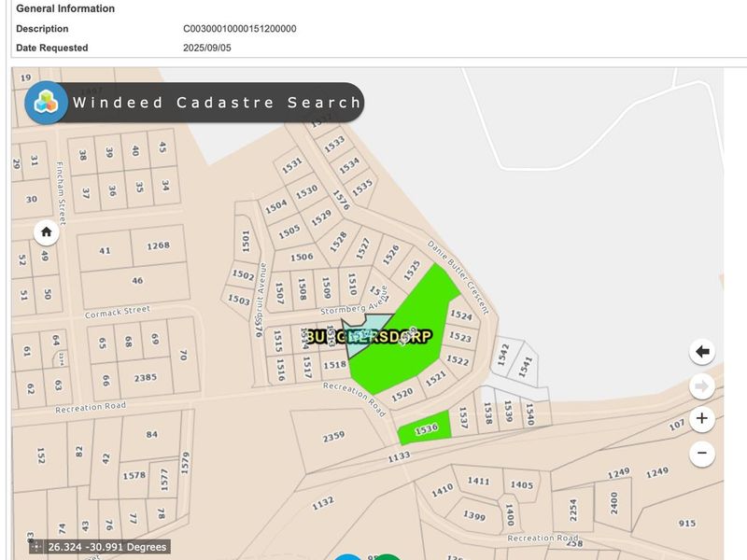The image size is (747, 560).
Task: Click the grayed forward arrow navigation icon
Action: 701,384
